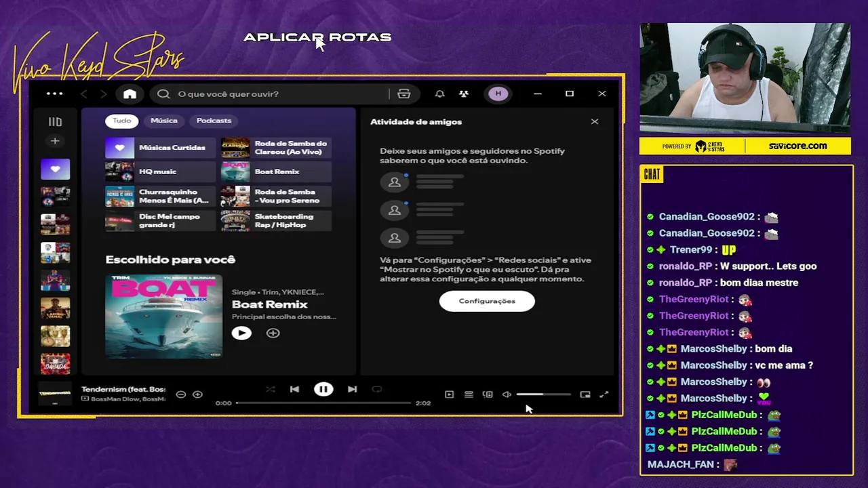Select the Podcasts filter chip
Screen dimensions: 868x488
pos(214,121)
